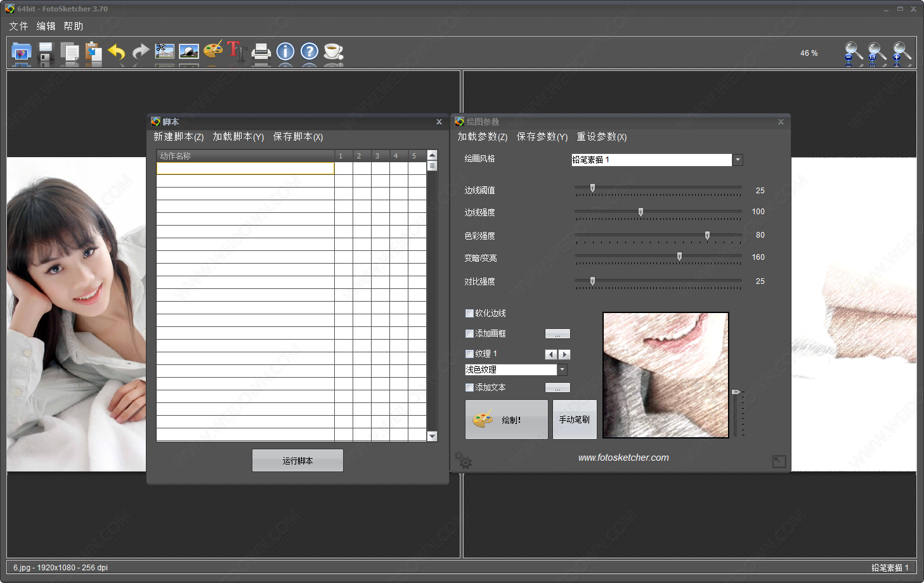Choose 新建脚本(Z) in the script window
The height and width of the screenshot is (583, 924).
click(178, 137)
